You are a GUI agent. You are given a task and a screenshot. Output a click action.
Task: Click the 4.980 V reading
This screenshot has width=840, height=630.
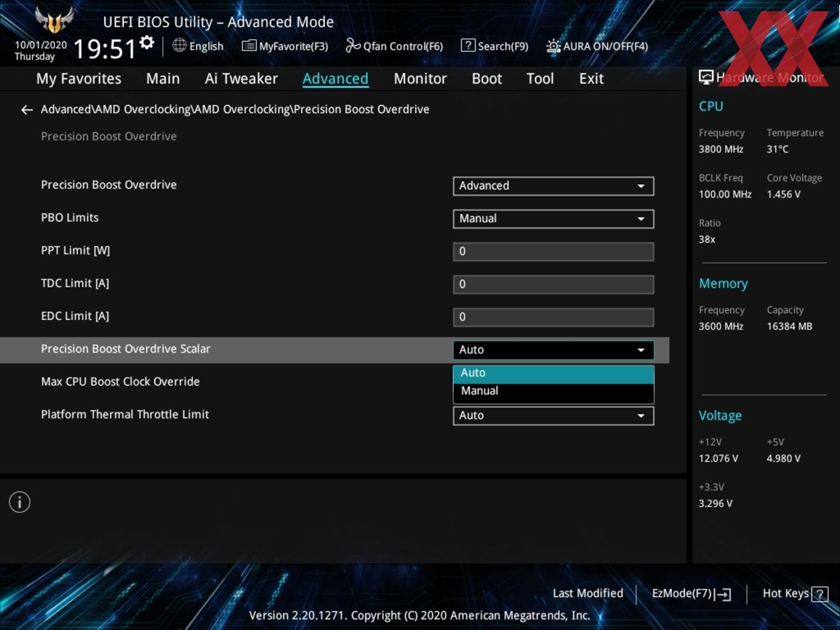(784, 458)
